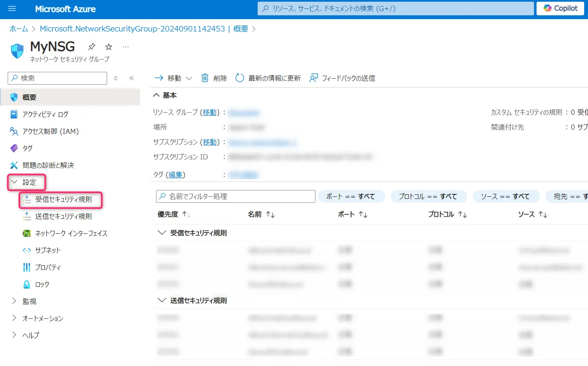This screenshot has width=588, height=366.
Task: Click the フィードバックの送信 smiley icon
Action: 313,78
